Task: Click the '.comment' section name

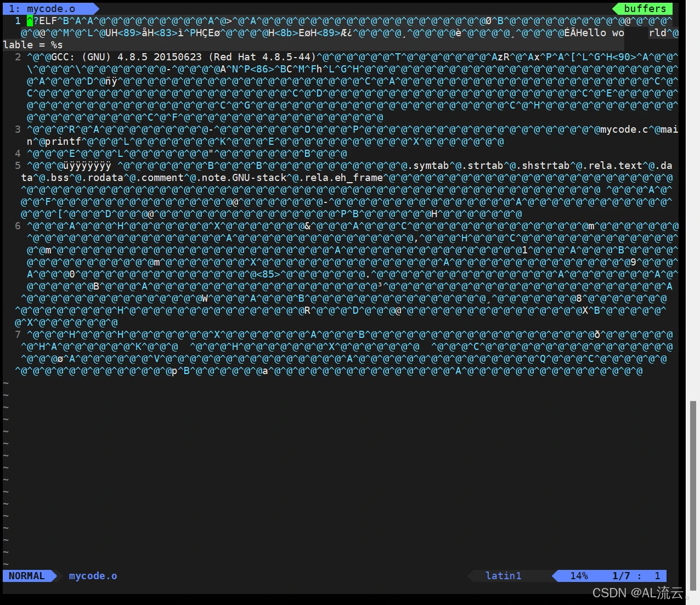Action: (x=160, y=178)
